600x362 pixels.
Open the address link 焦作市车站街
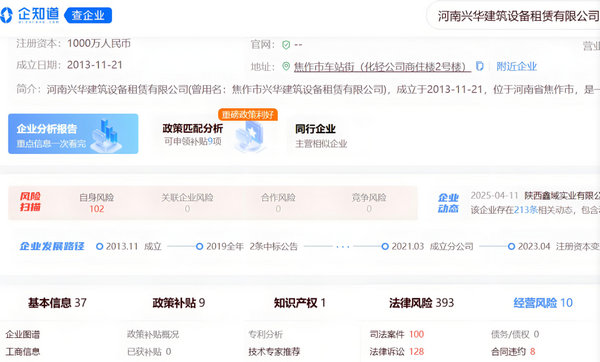[x=382, y=67]
